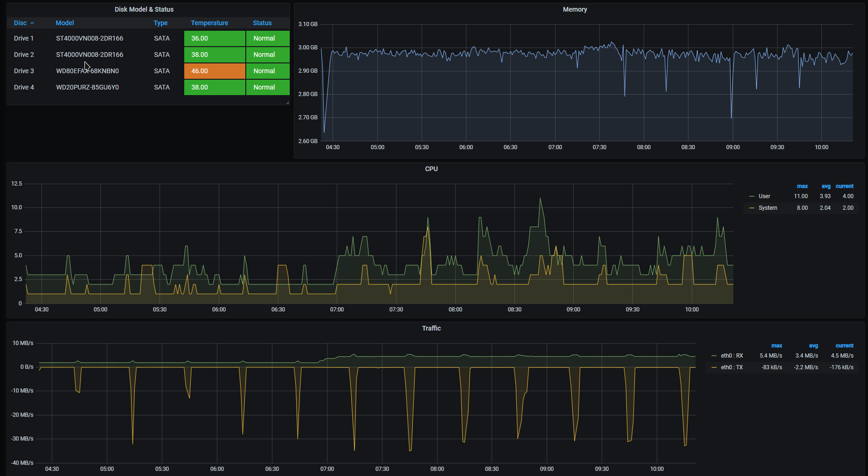Screen dimensions: 868x476
Task: Toggle the System series in CPU legend
Action: tap(768, 208)
